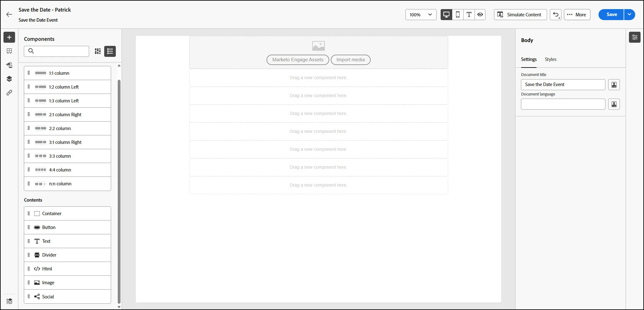Open the links chain icon
644x310 pixels.
click(x=9, y=93)
